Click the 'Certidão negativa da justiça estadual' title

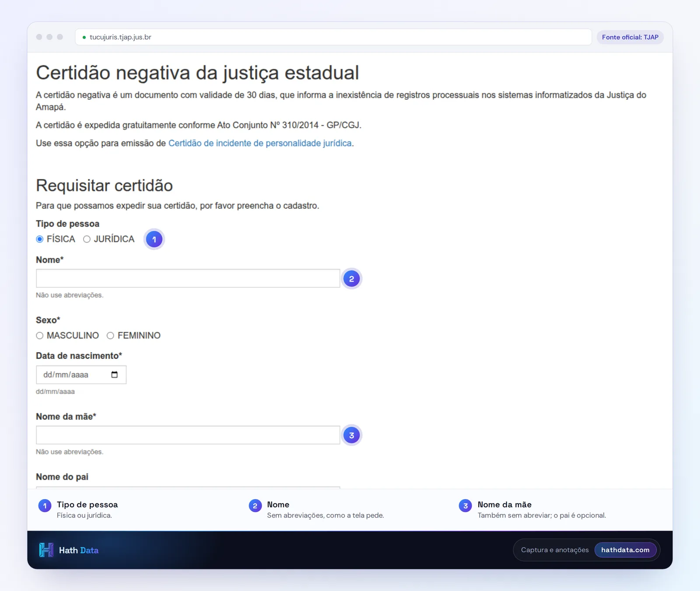click(197, 73)
